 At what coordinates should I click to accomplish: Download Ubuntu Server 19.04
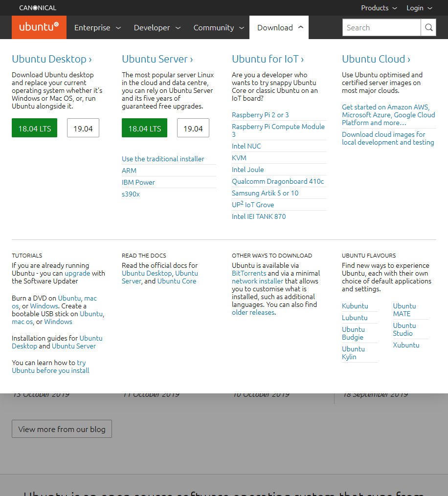193,128
